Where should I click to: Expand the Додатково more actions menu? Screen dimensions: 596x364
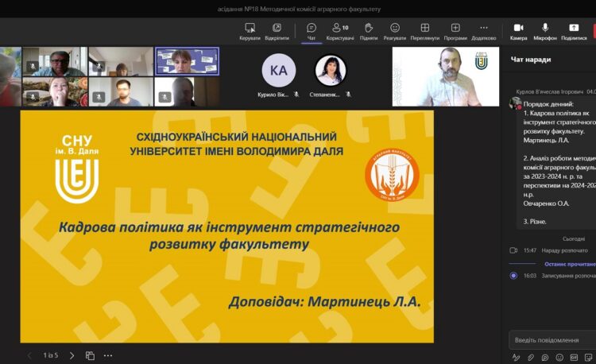coord(483,31)
